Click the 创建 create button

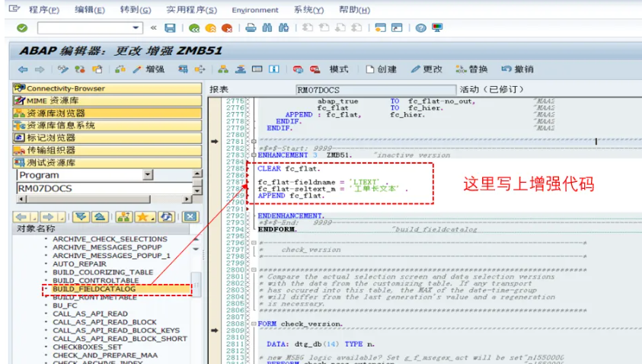[x=382, y=69]
